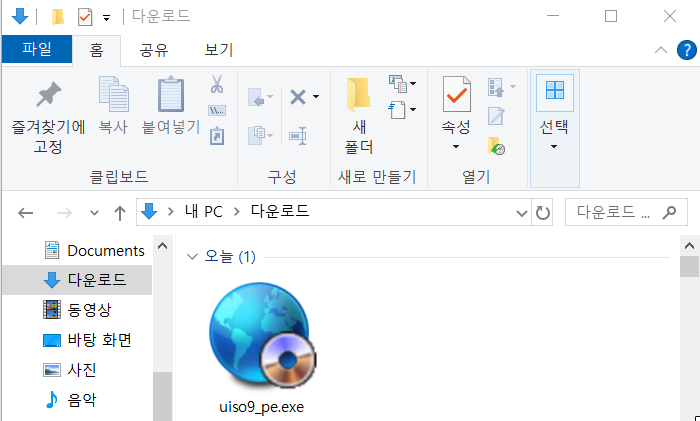Viewport: 700px width, 421px height.
Task: Click navigation pane scrollbar up arrow
Action: (162, 246)
